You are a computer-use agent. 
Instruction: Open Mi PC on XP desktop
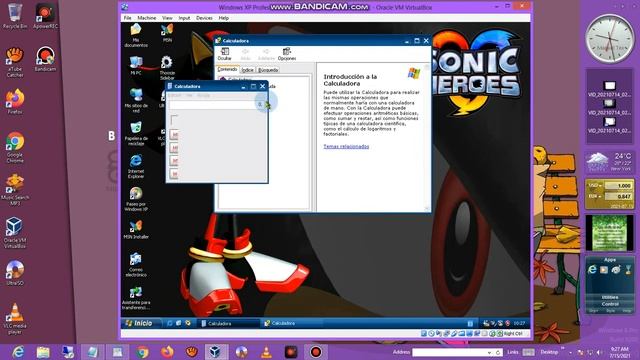pyautogui.click(x=136, y=65)
